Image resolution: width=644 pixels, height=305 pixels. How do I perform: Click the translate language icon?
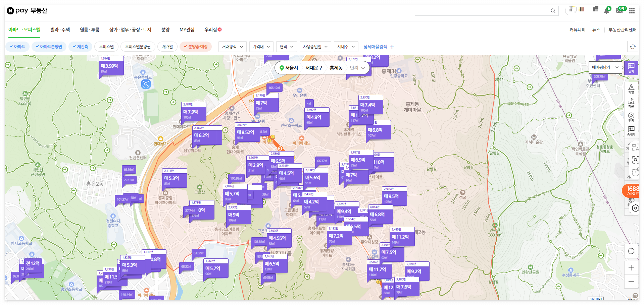(x=635, y=147)
